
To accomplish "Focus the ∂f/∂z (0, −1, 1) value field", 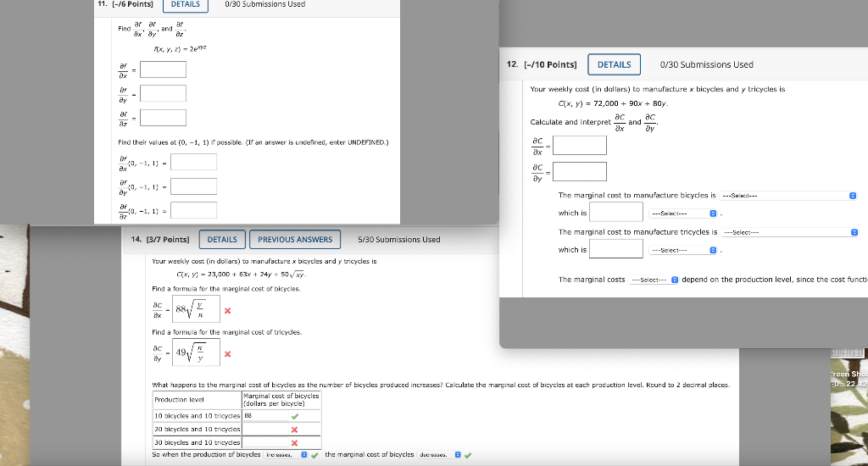I will pos(194,210).
